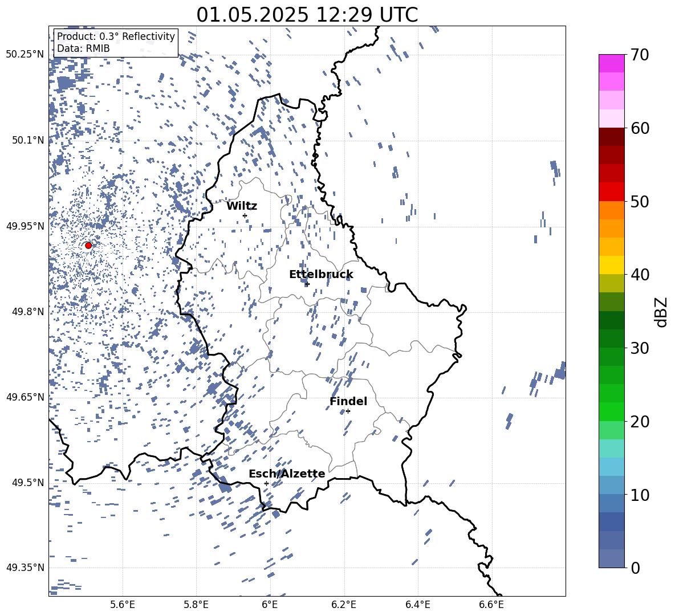Screen dimensions: 675x616
Task: Click the colorbar tick label 0
Action: pos(635,568)
